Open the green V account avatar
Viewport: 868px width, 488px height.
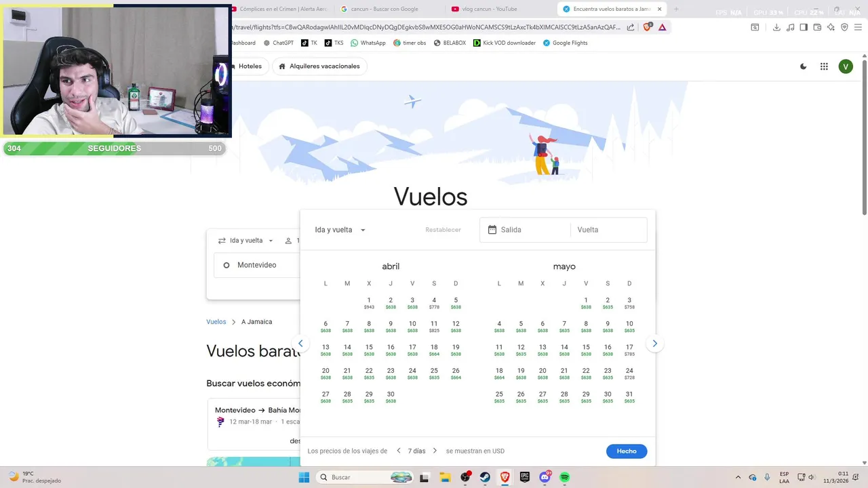coord(845,66)
